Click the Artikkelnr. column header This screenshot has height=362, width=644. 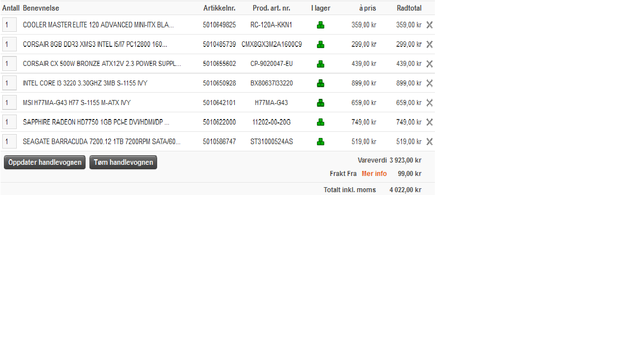(x=219, y=8)
